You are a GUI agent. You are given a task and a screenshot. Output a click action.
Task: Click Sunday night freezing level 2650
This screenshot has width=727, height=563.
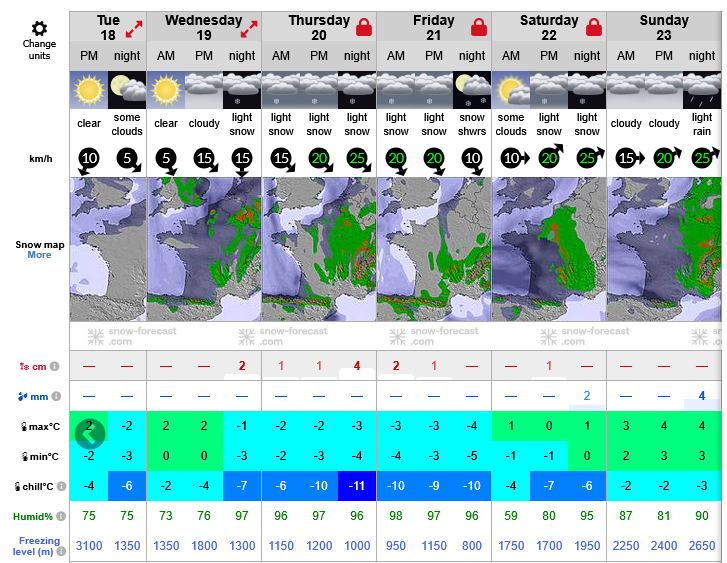[x=702, y=546]
